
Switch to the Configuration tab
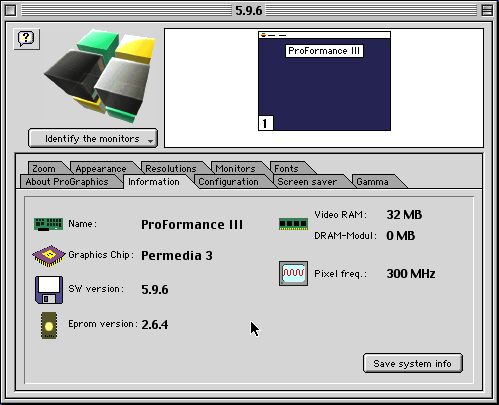(229, 182)
